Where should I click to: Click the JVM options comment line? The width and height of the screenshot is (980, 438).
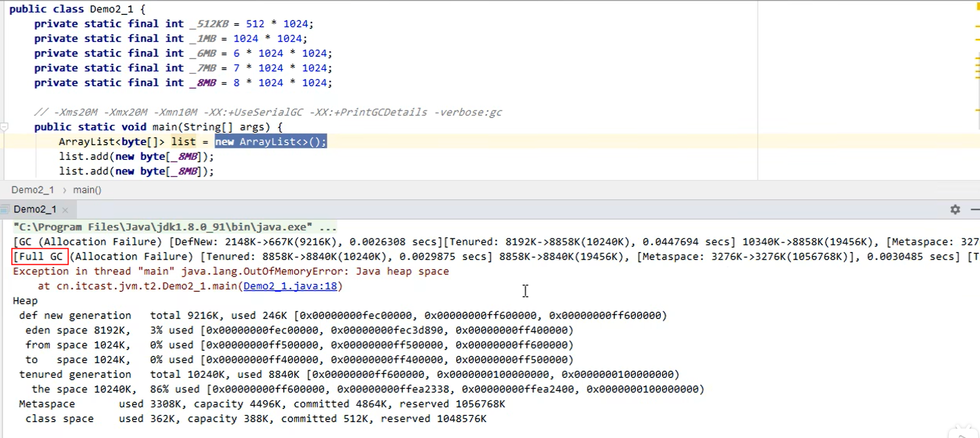[x=268, y=112]
